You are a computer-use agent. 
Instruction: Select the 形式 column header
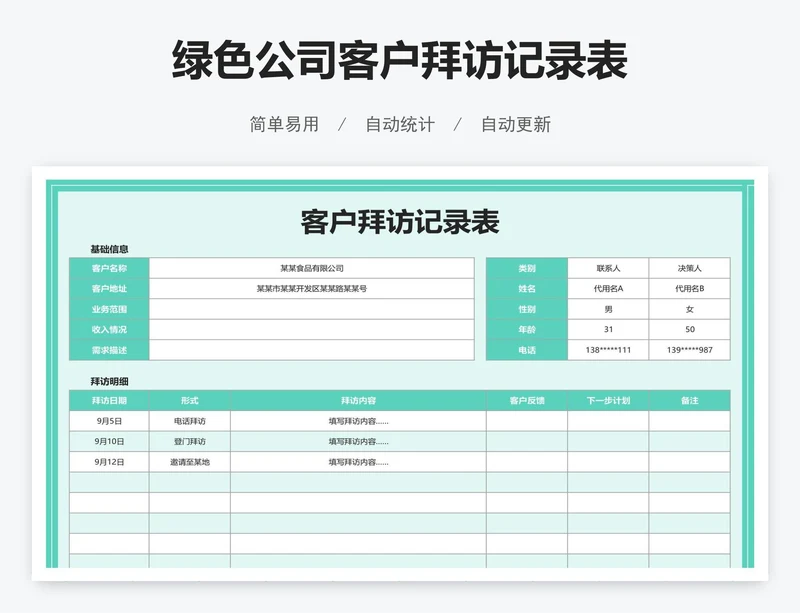click(190, 401)
